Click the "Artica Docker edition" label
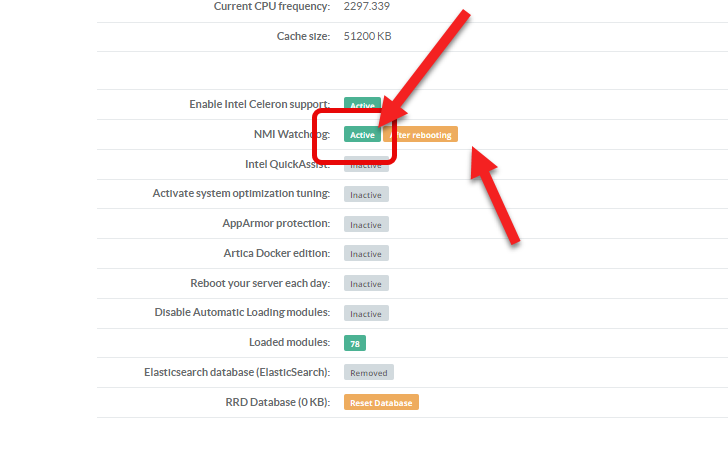Image resolution: width=728 pixels, height=451 pixels. tap(277, 253)
